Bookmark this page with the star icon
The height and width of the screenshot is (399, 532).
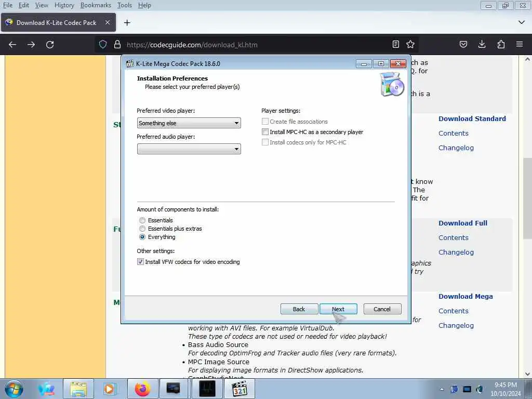[410, 44]
